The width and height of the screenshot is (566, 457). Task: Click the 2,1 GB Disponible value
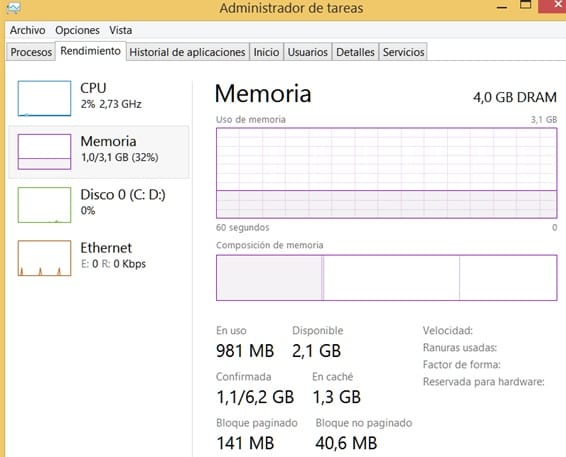tap(317, 351)
